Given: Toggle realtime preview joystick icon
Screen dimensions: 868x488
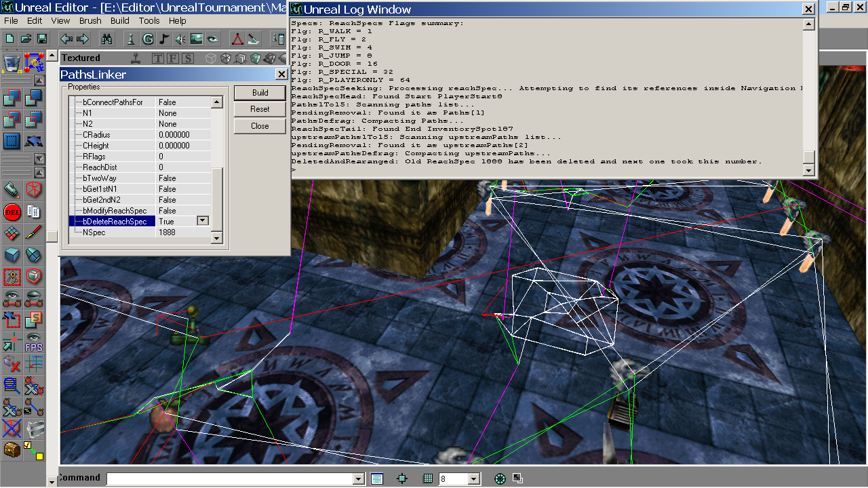Looking at the screenshot, I should (137, 58).
